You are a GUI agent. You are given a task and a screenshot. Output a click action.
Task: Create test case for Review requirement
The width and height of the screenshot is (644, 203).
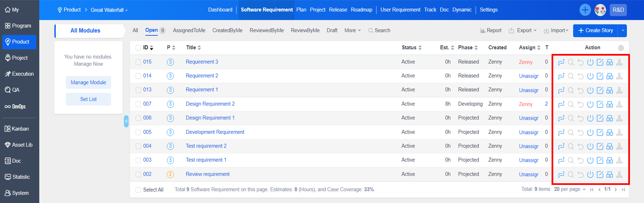(610, 175)
